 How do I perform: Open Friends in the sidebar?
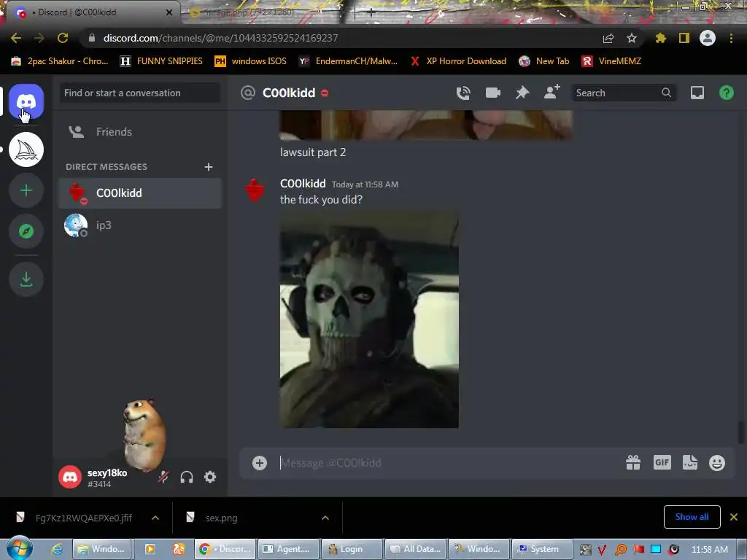click(x=140, y=132)
